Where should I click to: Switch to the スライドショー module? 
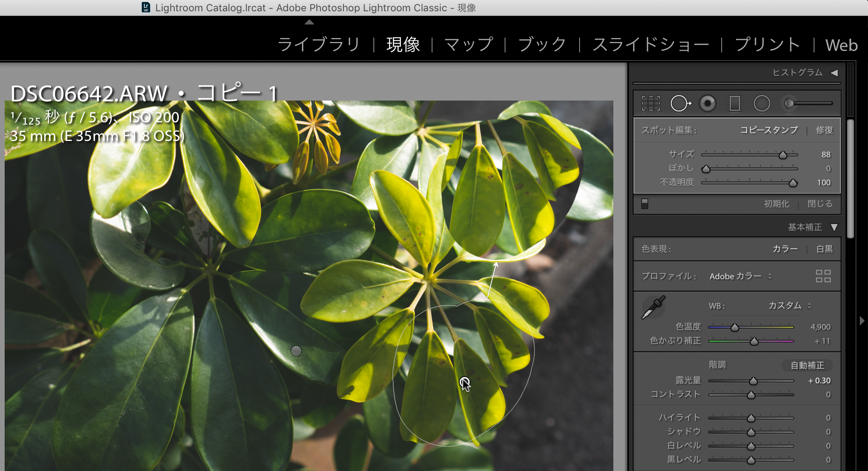[x=651, y=45]
